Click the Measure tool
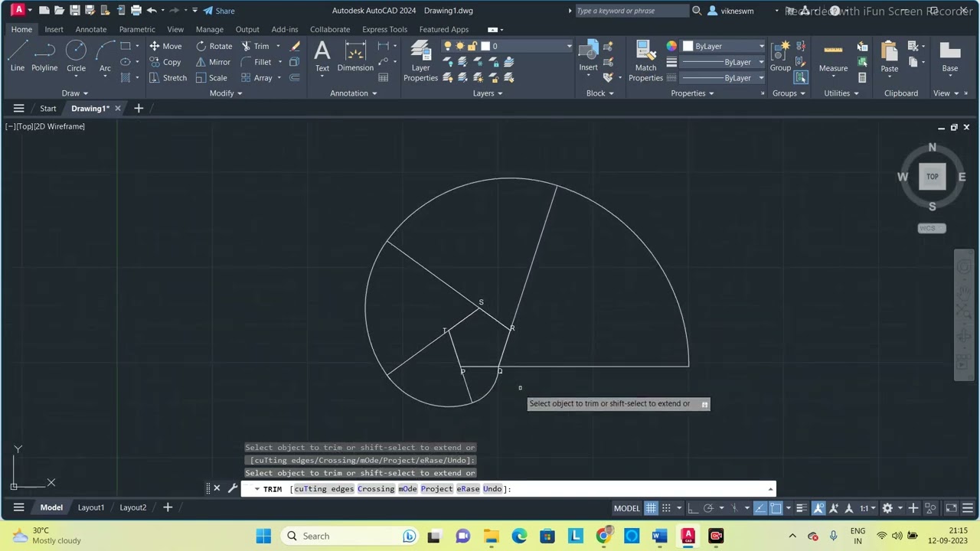The height and width of the screenshot is (551, 980). point(833,56)
